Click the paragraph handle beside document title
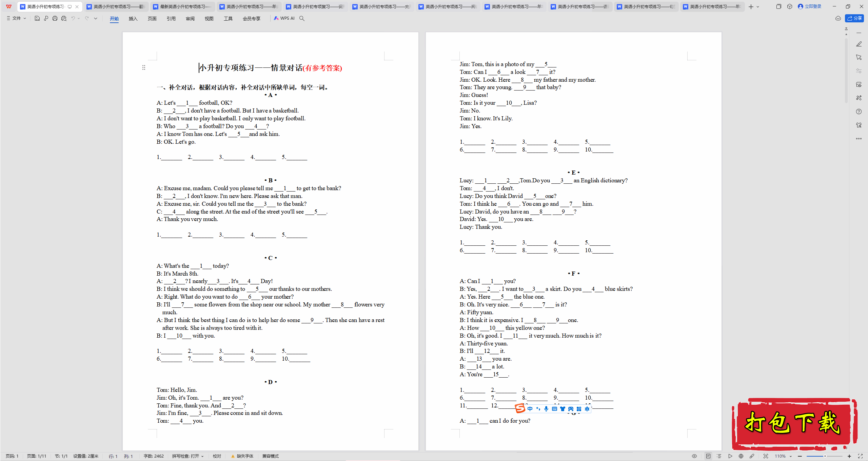Viewport: 868px width, 461px height. coord(144,67)
